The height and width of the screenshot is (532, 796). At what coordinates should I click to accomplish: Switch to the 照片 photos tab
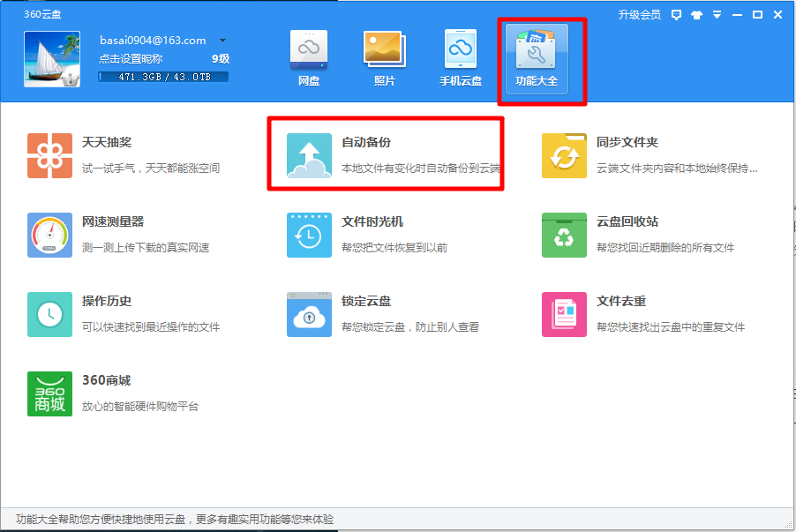point(384,58)
